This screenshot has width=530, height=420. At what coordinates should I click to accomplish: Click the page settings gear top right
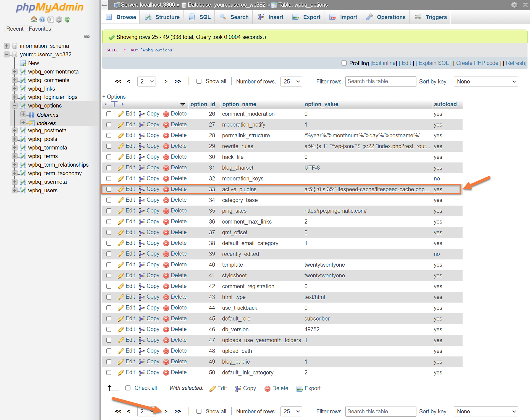pos(514,5)
